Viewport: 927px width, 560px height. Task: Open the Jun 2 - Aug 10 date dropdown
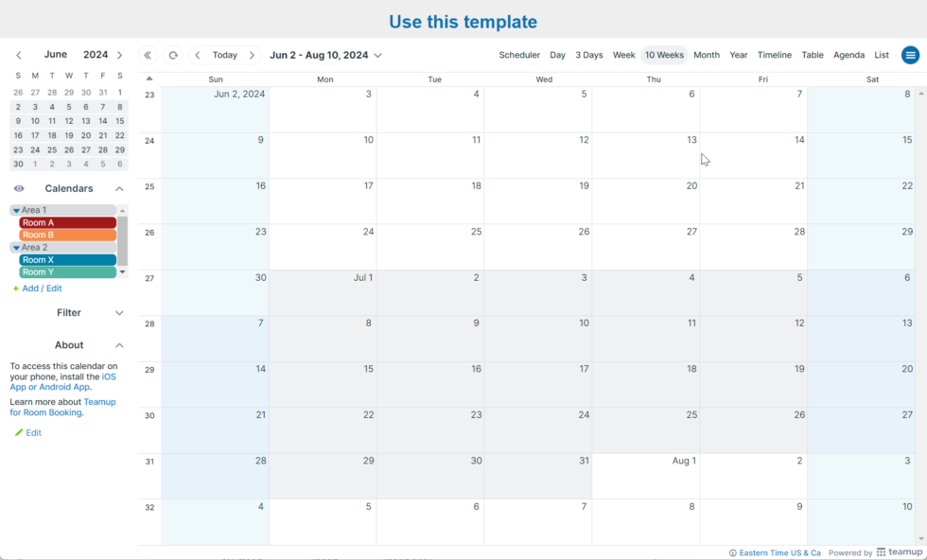tap(326, 55)
